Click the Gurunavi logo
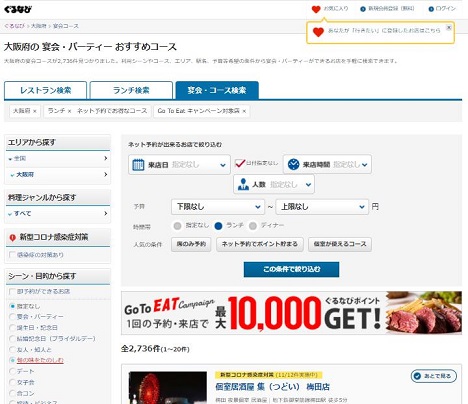The image size is (468, 404). (x=18, y=9)
